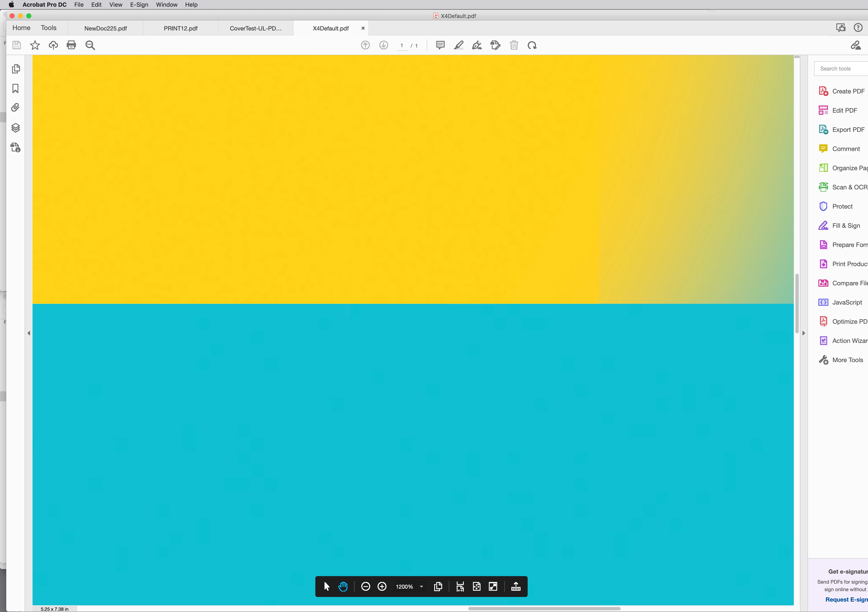Open the Attachments paperclip panel
Viewport: 868px width, 612px height.
15,108
